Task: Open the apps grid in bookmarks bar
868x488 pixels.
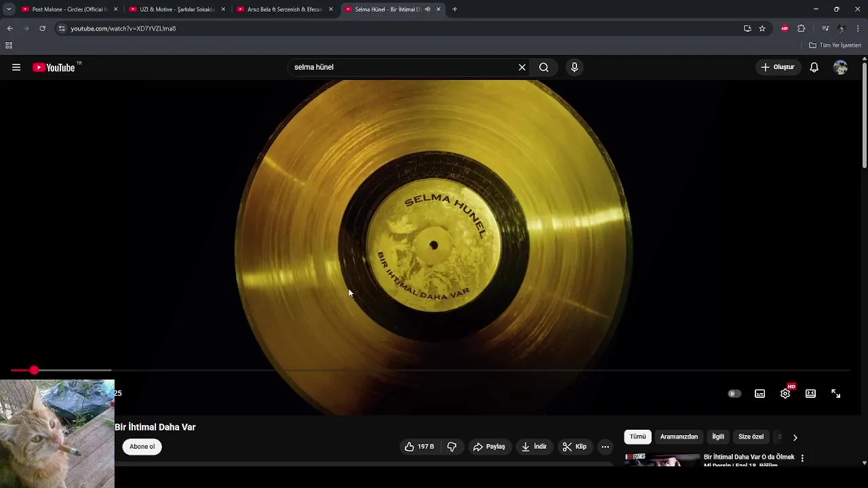Action: click(9, 45)
